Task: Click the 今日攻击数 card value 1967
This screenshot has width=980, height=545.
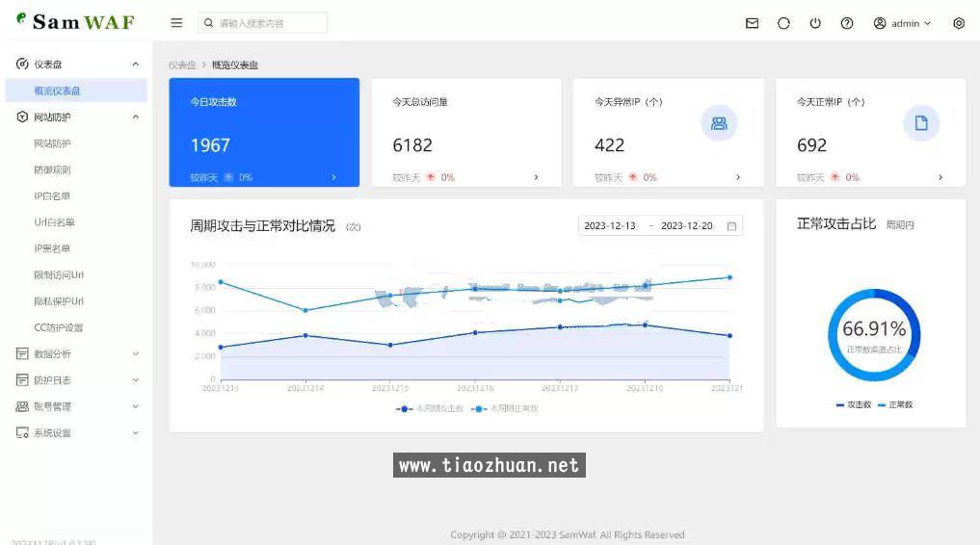Action: (x=210, y=145)
